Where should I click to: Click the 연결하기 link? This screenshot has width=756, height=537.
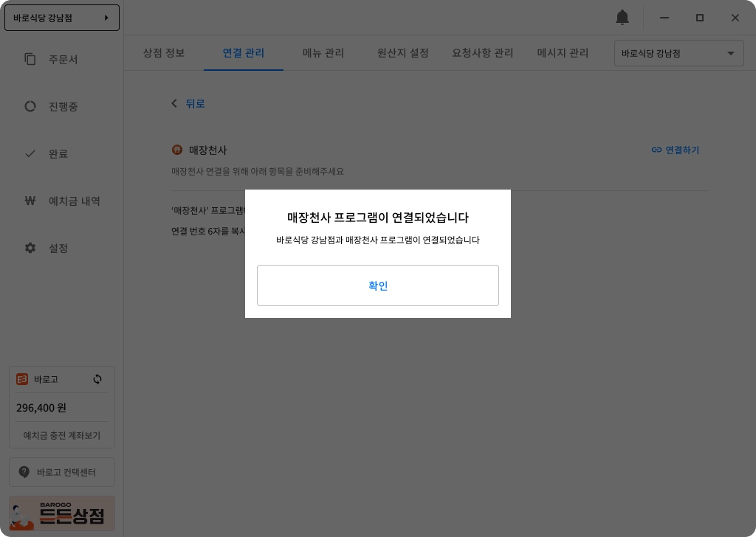[x=675, y=150]
